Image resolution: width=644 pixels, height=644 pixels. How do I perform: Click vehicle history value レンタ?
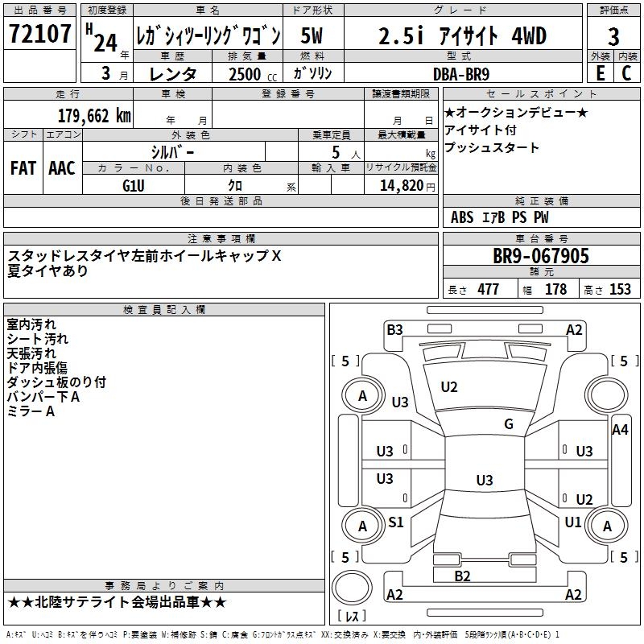pos(172,74)
